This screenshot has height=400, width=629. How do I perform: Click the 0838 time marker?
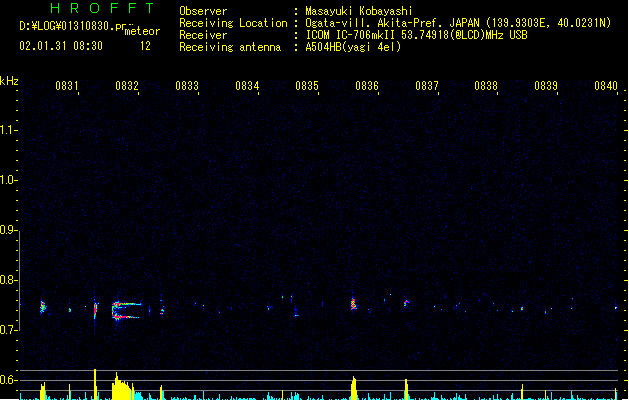(x=486, y=86)
